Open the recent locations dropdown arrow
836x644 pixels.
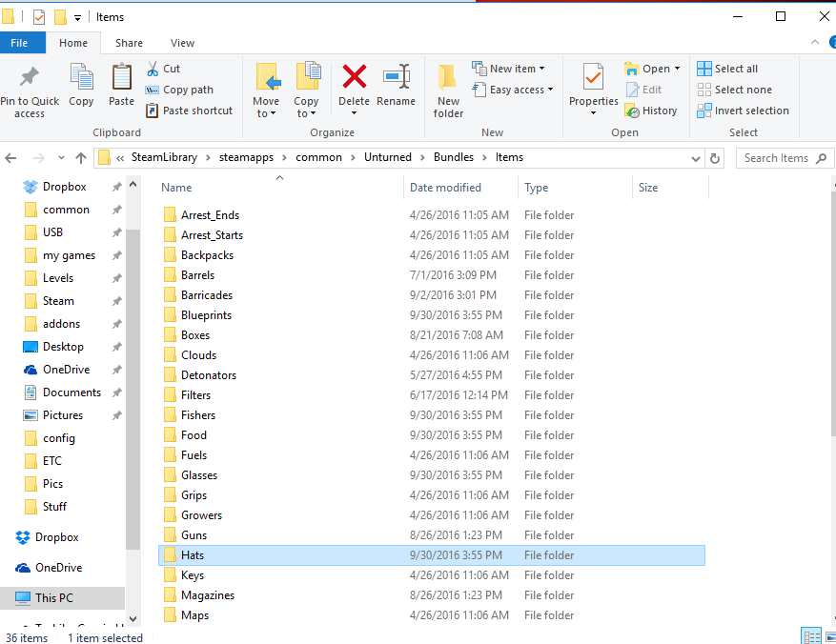61,158
